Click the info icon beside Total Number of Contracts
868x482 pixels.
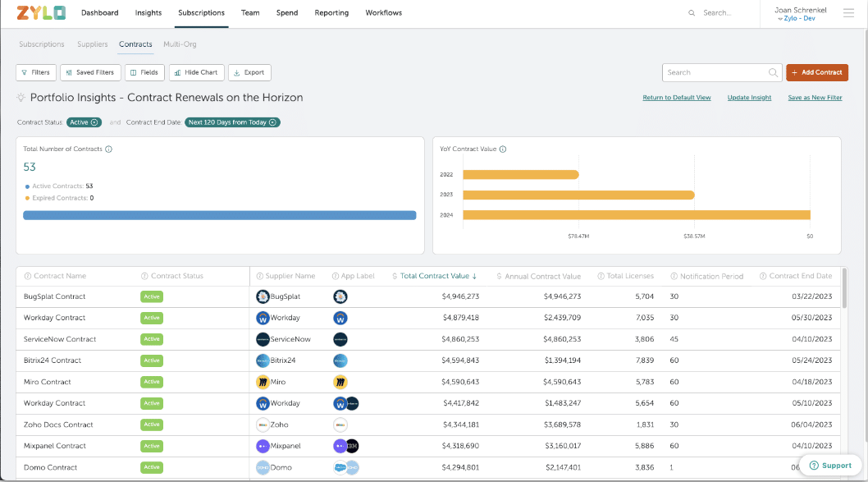pos(108,149)
